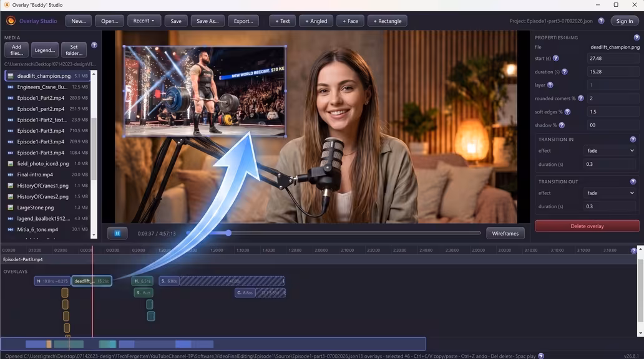
Task: Select the H. overlay clip on timeline
Action: coord(142,281)
